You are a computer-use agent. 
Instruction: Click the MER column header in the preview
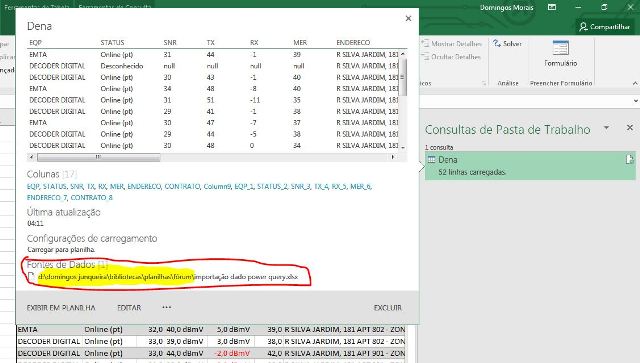pyautogui.click(x=300, y=42)
